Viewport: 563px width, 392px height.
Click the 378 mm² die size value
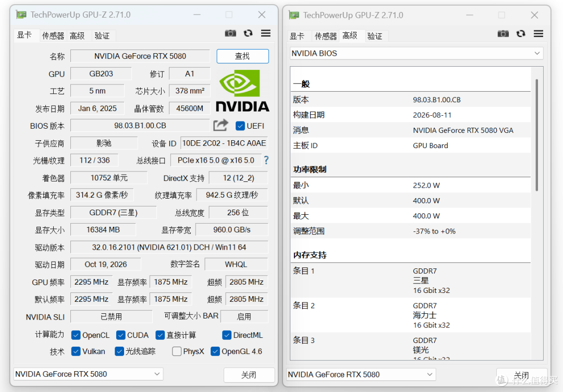pos(190,91)
